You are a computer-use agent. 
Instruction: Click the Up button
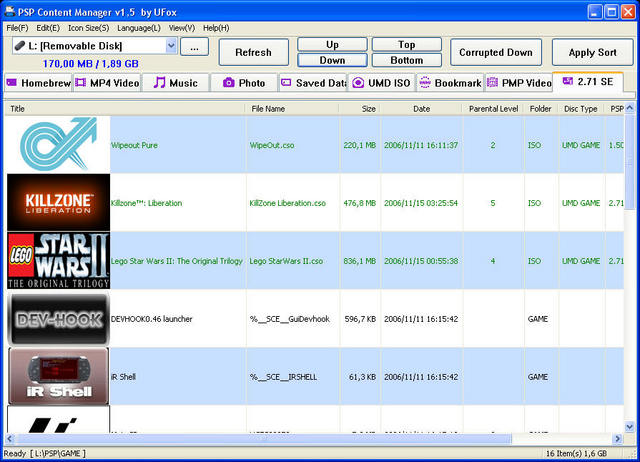tap(332, 44)
